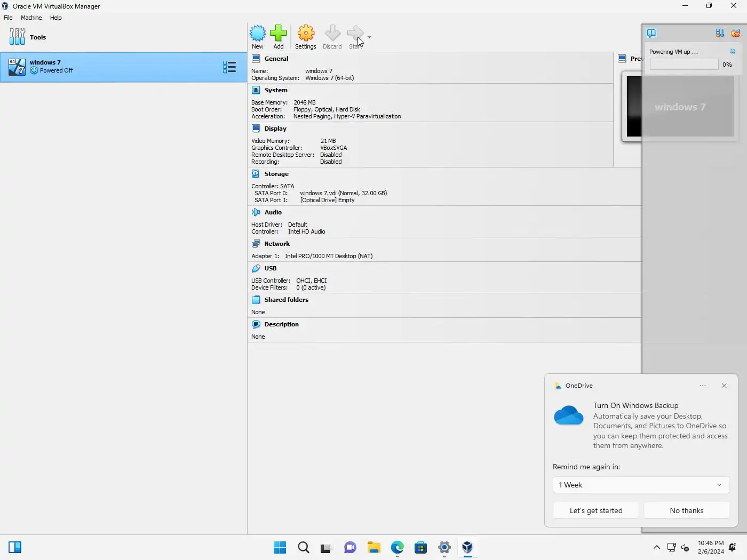Click the Shared folders section icon
The image size is (747, 560).
pyautogui.click(x=256, y=300)
